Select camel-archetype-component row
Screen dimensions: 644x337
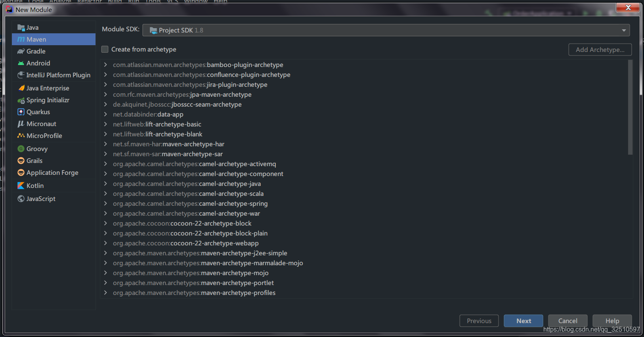click(364, 174)
